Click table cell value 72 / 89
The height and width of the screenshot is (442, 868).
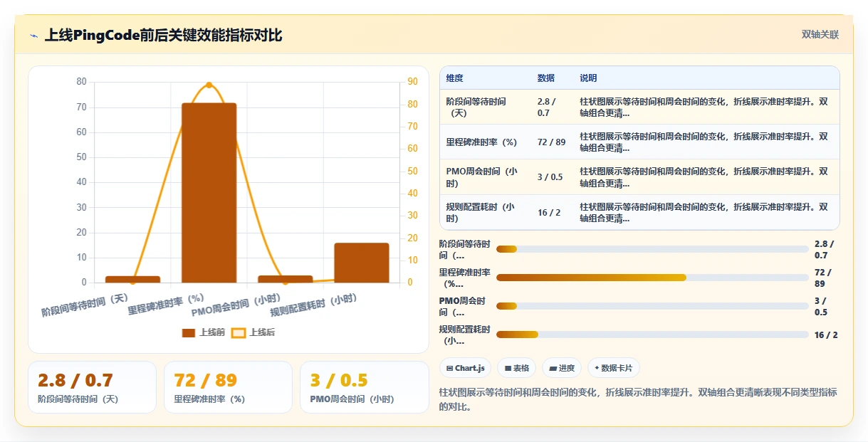[552, 142]
